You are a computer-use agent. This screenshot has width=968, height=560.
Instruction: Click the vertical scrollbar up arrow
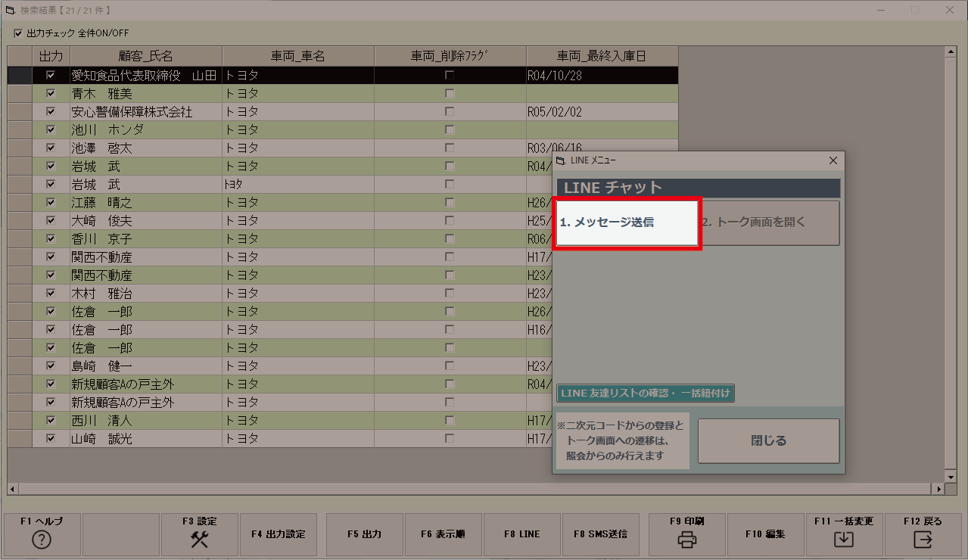[x=951, y=52]
